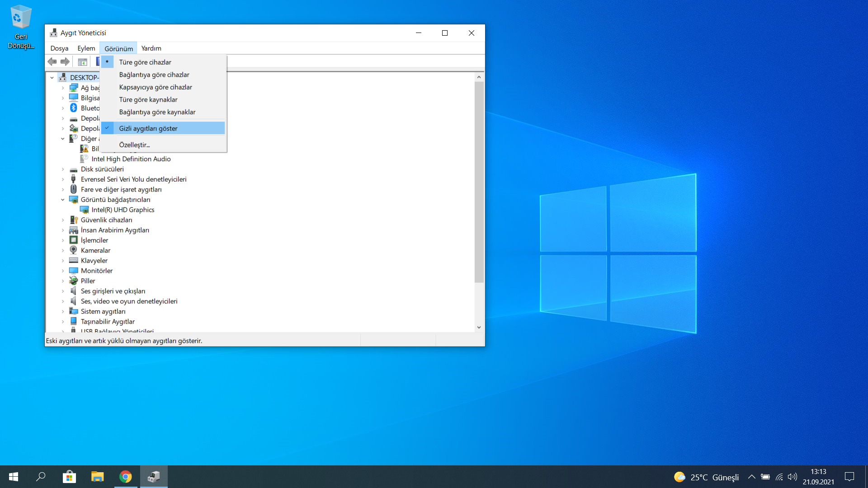Click the Intel High Definition Audio warning icon
The width and height of the screenshot is (868, 488).
click(x=84, y=159)
